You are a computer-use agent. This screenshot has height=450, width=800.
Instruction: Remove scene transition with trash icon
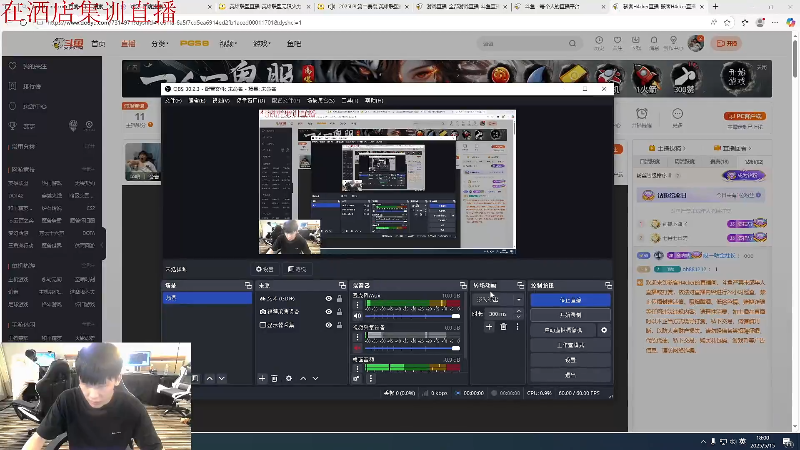click(504, 327)
